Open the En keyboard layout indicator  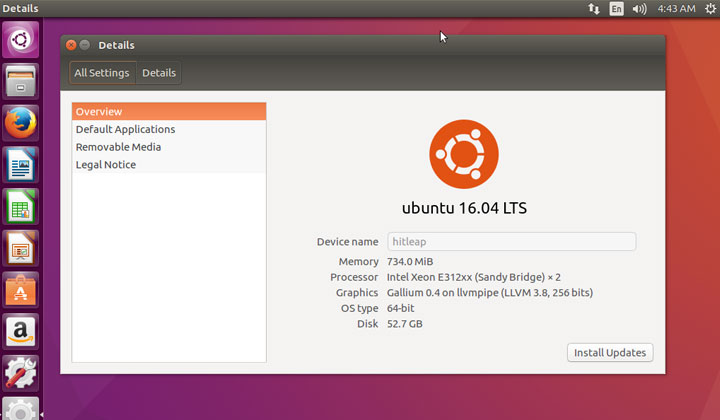[616, 9]
